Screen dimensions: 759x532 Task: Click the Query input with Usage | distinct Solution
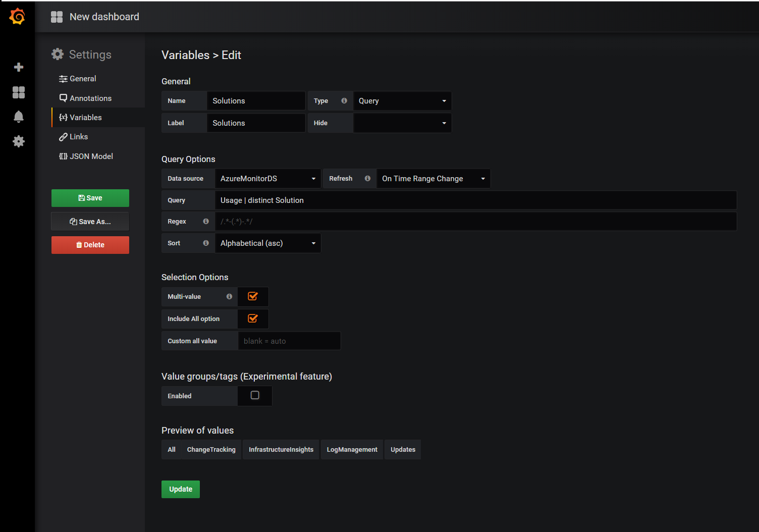point(476,200)
